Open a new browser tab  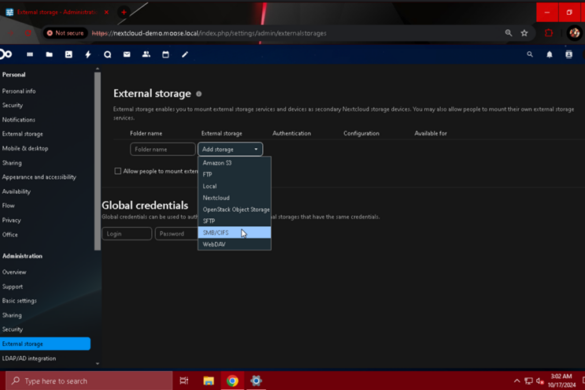coord(123,12)
